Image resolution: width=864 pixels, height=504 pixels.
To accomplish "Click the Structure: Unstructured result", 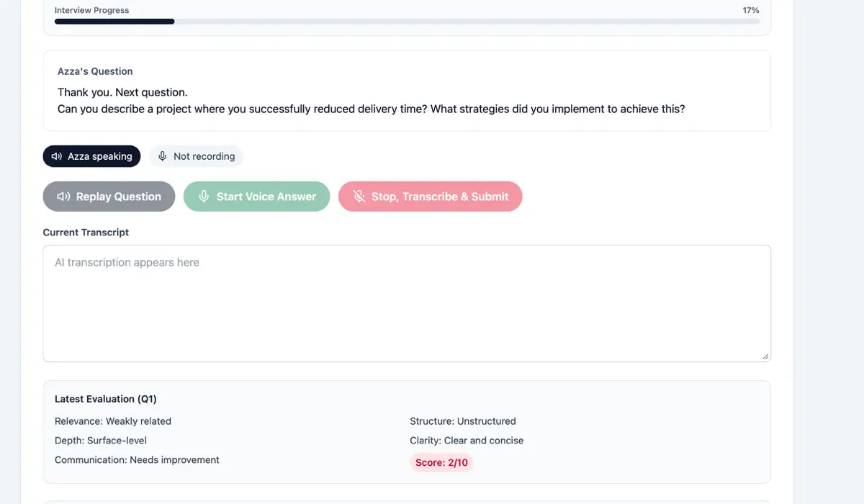I will pyautogui.click(x=463, y=421).
